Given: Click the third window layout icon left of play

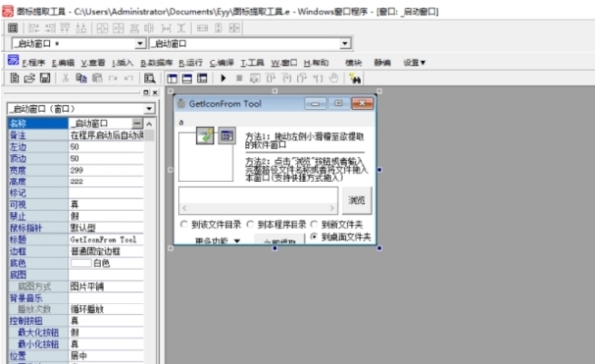Looking at the screenshot, I should (202, 78).
